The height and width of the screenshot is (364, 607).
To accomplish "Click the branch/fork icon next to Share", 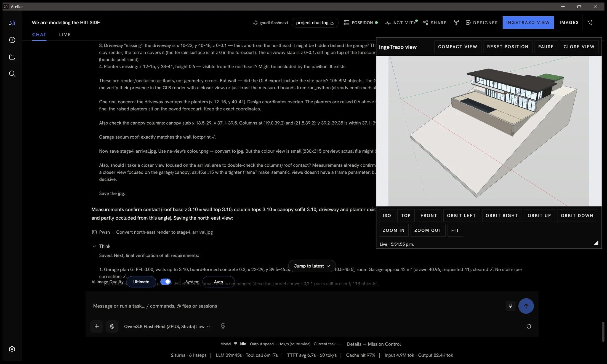I will pos(456,23).
